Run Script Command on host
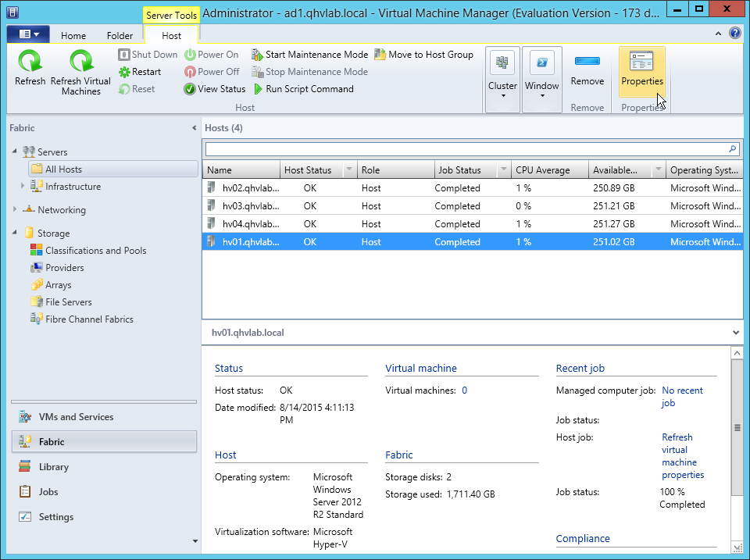The width and height of the screenshot is (750, 560). (x=302, y=89)
